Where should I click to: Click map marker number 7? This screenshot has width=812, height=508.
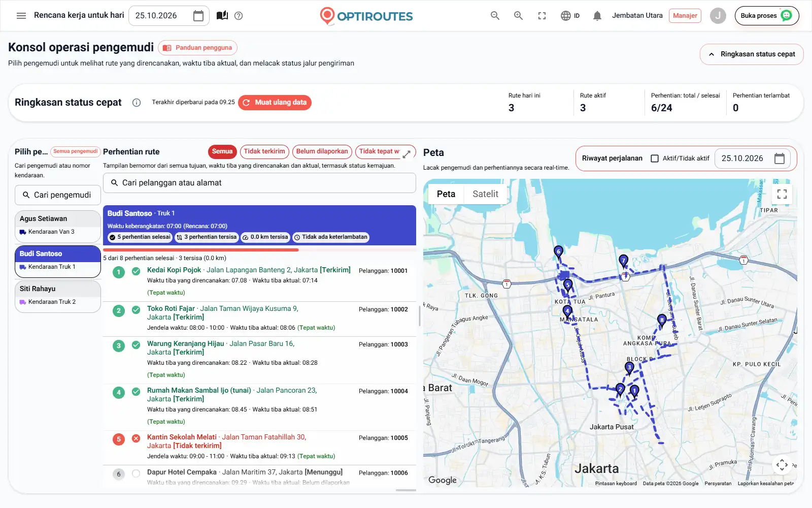(x=623, y=261)
